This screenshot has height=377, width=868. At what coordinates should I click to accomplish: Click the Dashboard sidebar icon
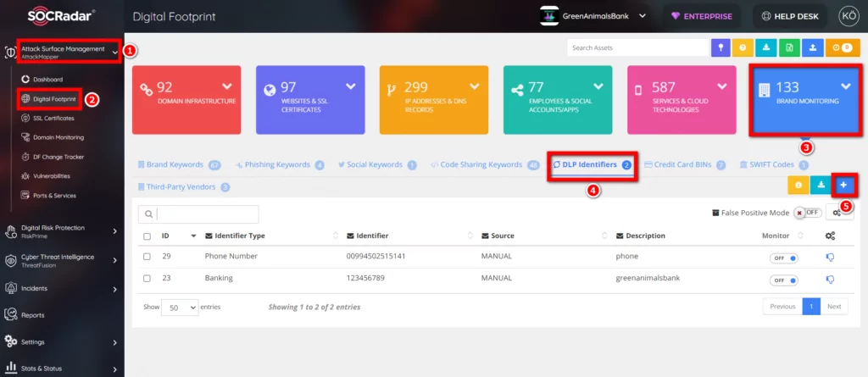25,79
